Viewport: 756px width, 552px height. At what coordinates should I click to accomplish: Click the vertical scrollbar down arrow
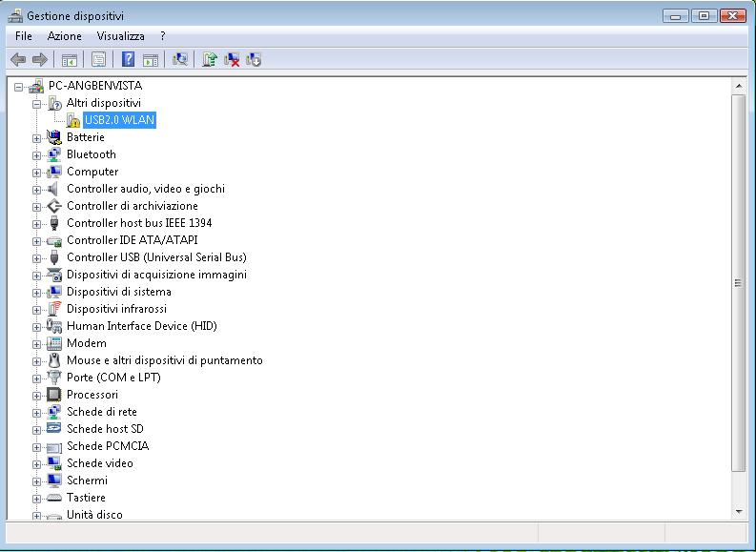[738, 512]
